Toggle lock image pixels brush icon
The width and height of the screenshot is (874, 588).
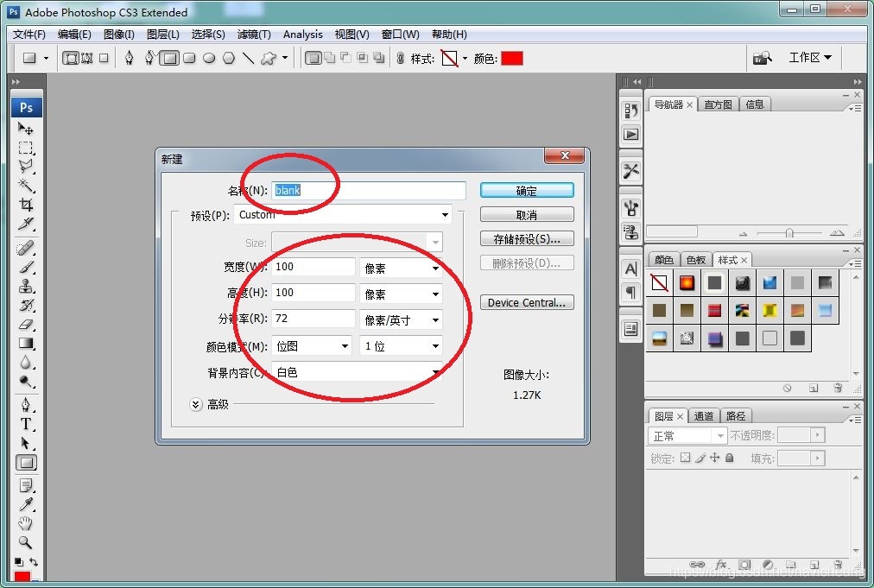point(700,458)
